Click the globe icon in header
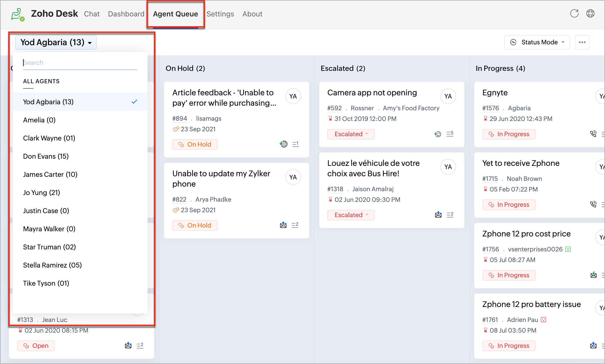605x364 pixels. pos(590,14)
